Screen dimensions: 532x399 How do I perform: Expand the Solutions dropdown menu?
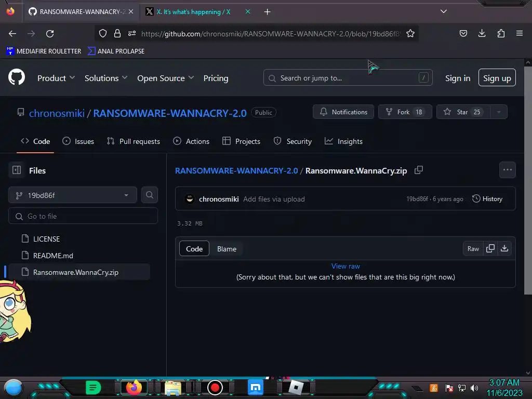106,78
